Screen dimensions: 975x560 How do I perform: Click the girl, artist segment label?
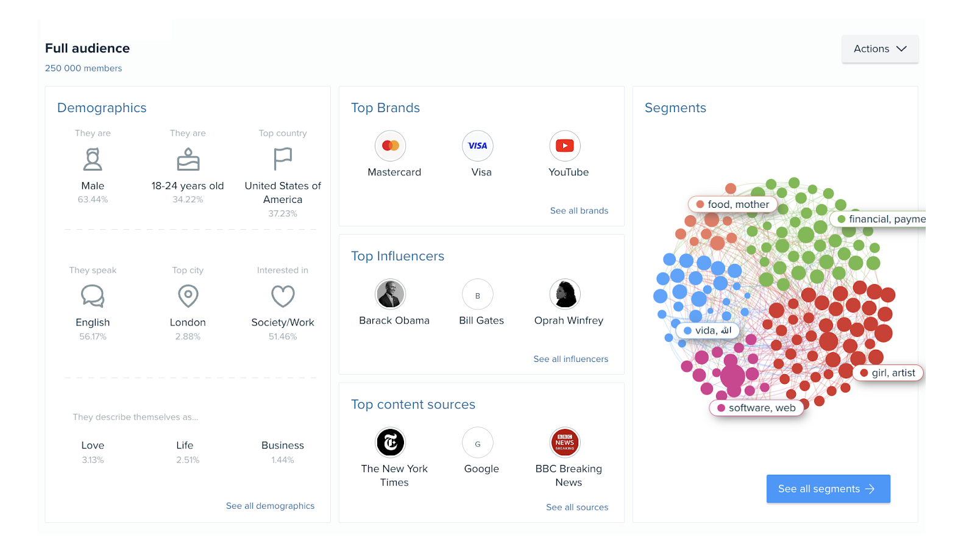(x=887, y=372)
